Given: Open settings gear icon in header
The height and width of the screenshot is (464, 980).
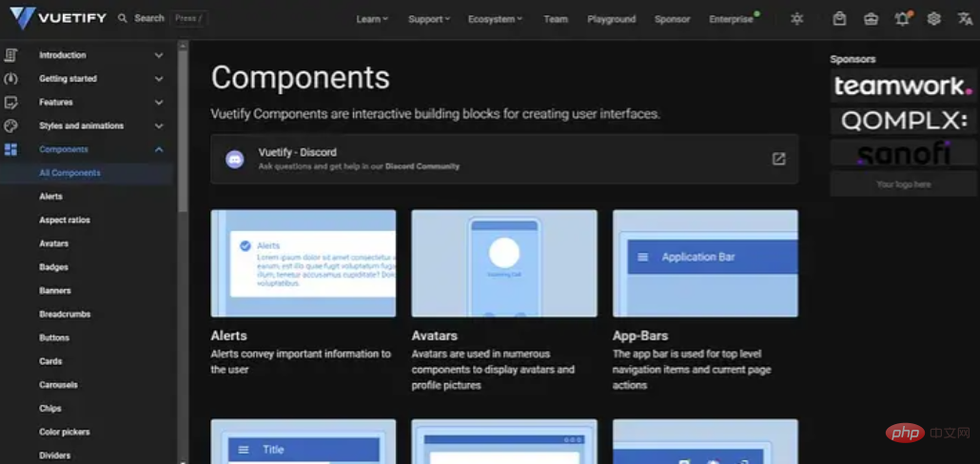Looking at the screenshot, I should pos(933,19).
